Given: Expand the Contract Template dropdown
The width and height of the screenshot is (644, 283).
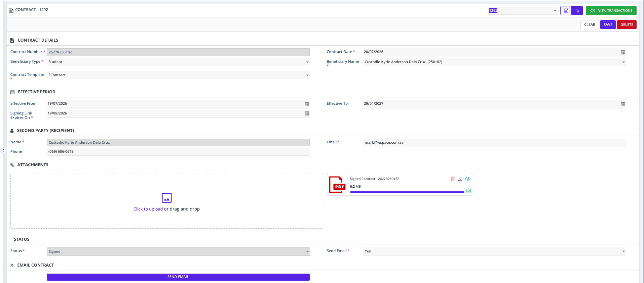Looking at the screenshot, I should (x=307, y=75).
